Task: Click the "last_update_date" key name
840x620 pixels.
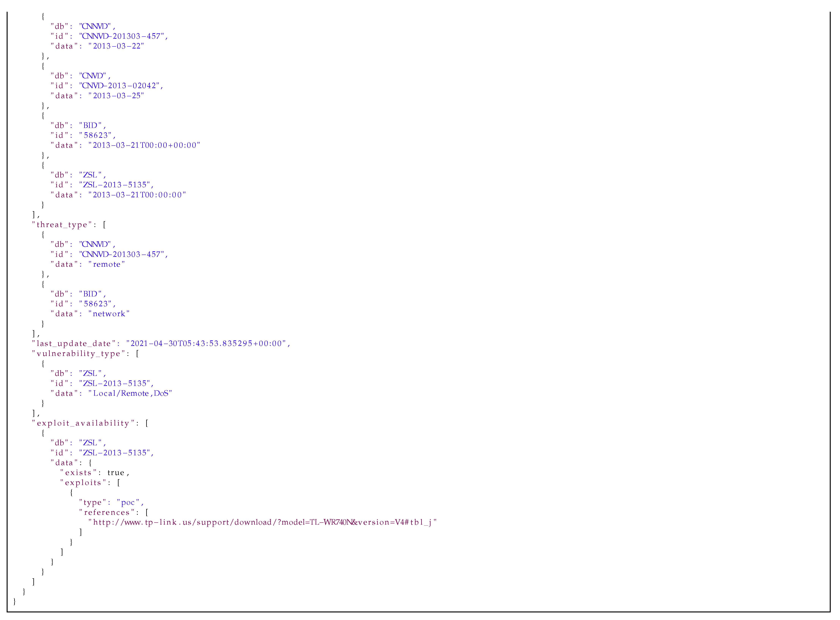Action: (74, 344)
